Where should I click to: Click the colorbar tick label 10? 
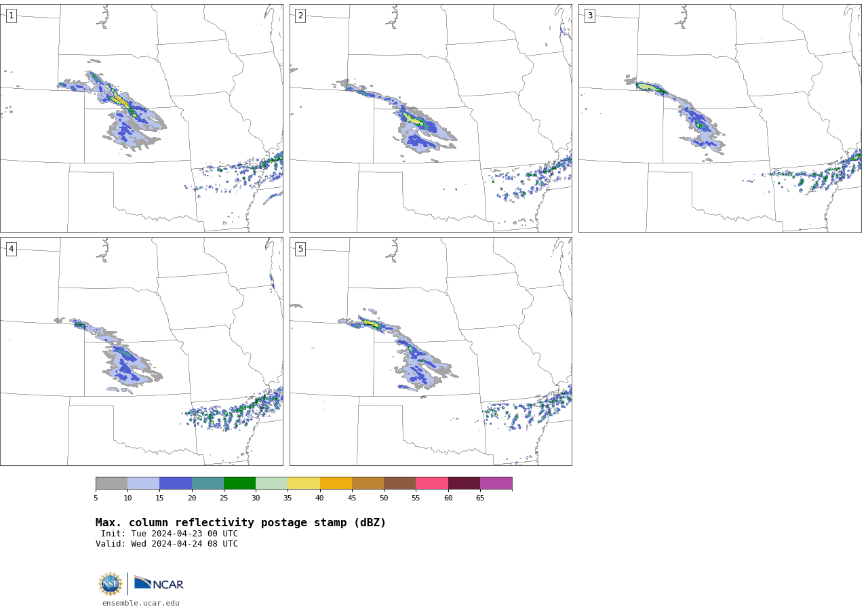coord(127,498)
